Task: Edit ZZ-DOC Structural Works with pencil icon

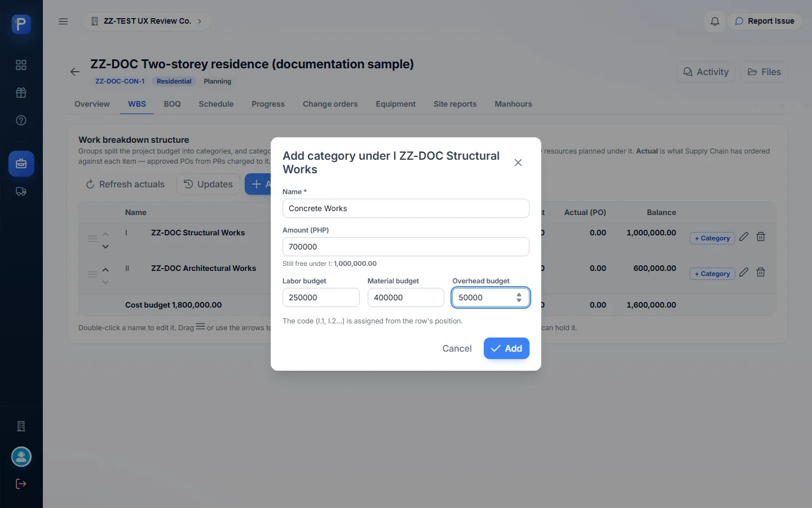Action: pos(744,237)
